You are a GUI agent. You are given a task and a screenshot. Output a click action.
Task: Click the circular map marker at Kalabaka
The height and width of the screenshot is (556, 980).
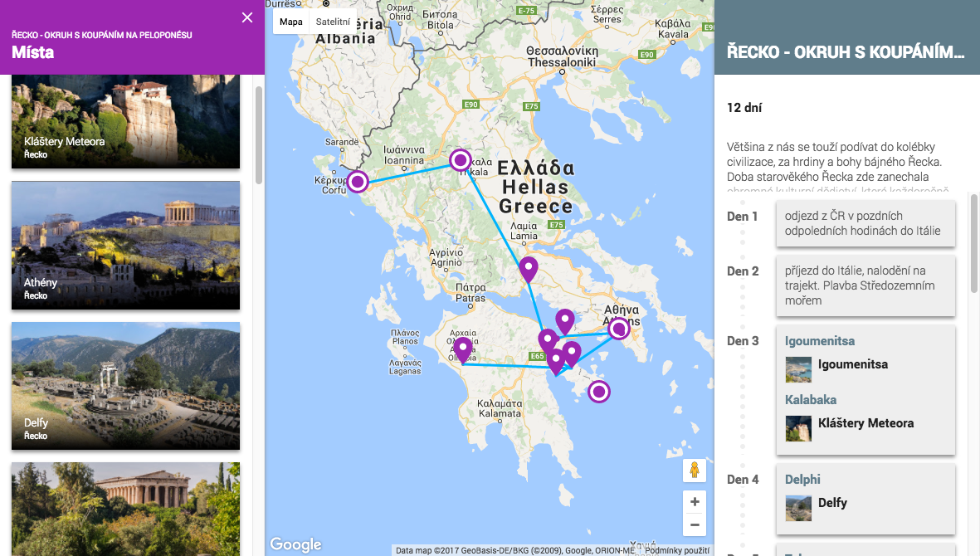coord(461,160)
